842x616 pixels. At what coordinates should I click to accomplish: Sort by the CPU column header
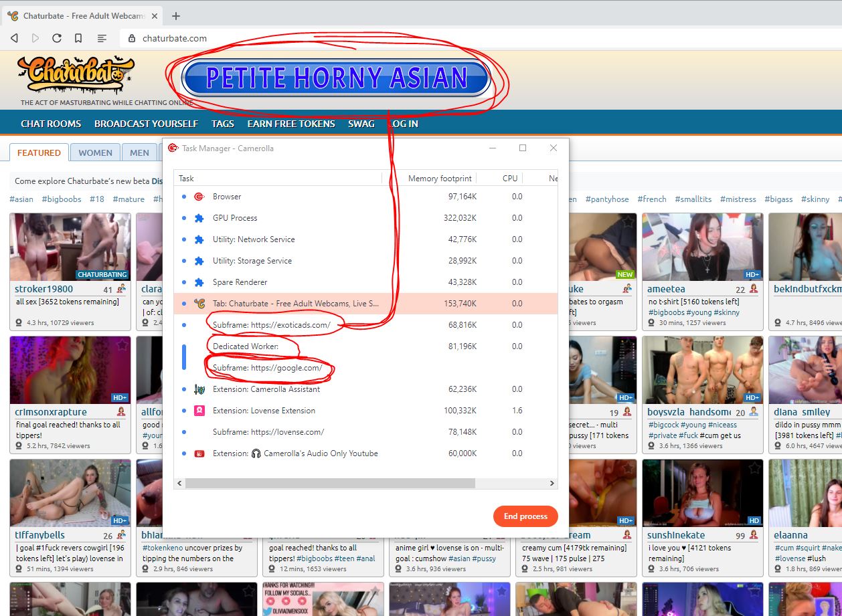click(500, 179)
